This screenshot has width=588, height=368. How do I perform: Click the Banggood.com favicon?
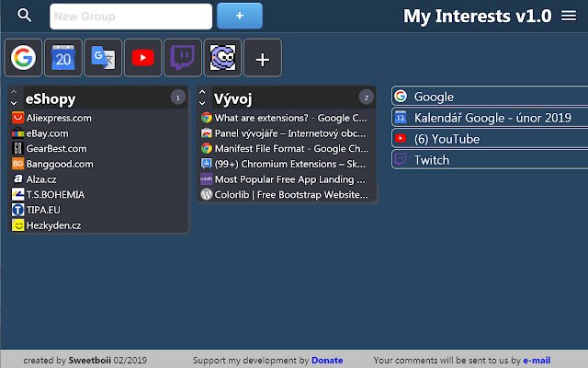click(x=17, y=164)
